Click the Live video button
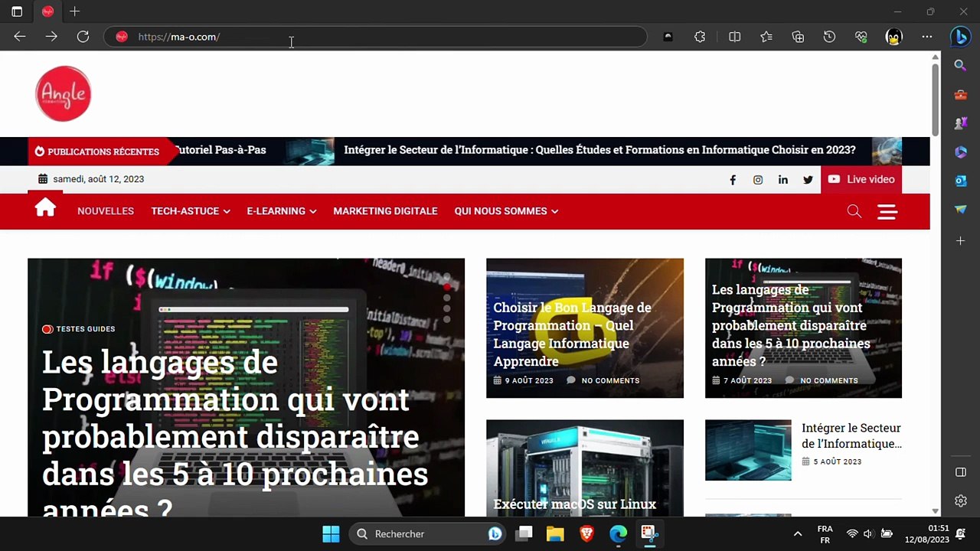Screen dimensions: 980x551 click(861, 179)
